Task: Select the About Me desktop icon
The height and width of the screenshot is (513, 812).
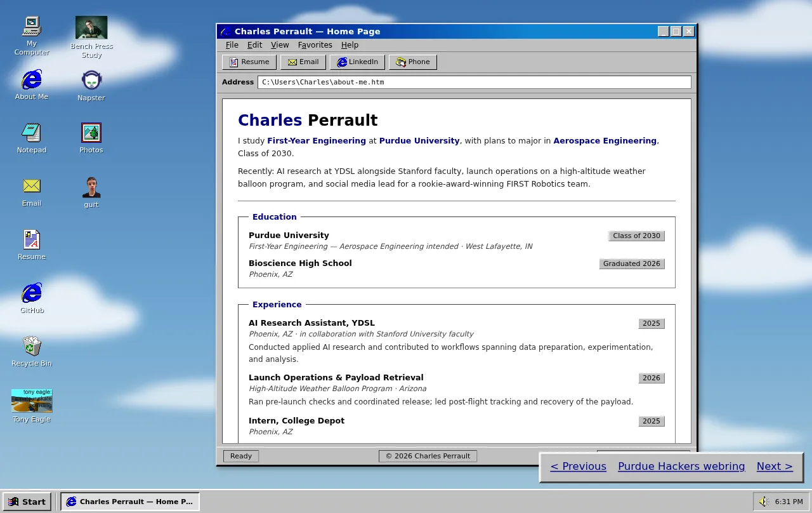Action: pos(32,85)
